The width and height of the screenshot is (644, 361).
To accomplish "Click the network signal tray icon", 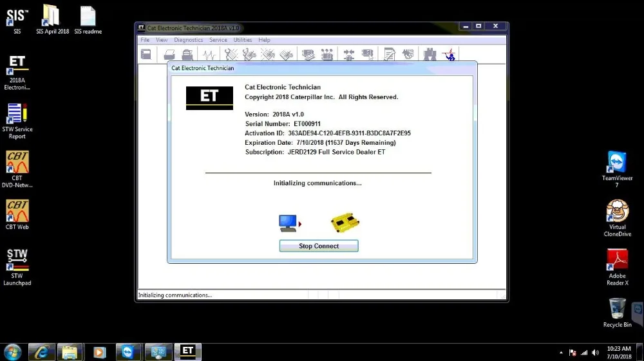I will coord(584,353).
